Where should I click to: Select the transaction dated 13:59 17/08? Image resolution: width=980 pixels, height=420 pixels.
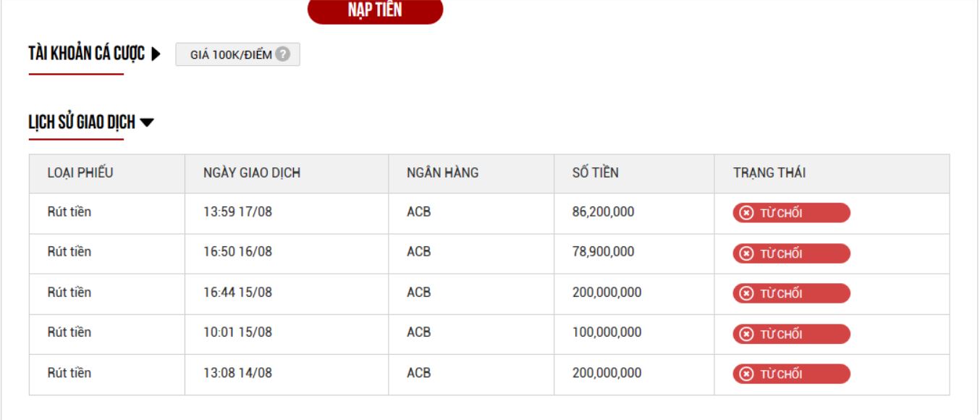(237, 212)
